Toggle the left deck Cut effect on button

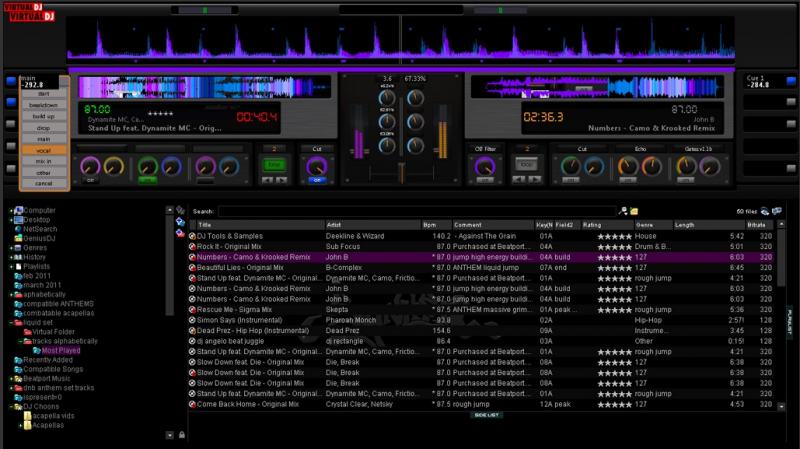pyautogui.click(x=317, y=180)
